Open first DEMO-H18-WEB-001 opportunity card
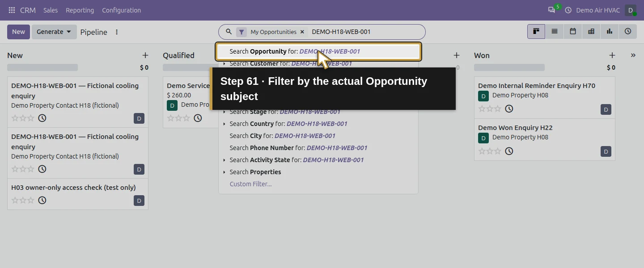Screen dimensions: 644x268 pyautogui.click(x=78, y=102)
